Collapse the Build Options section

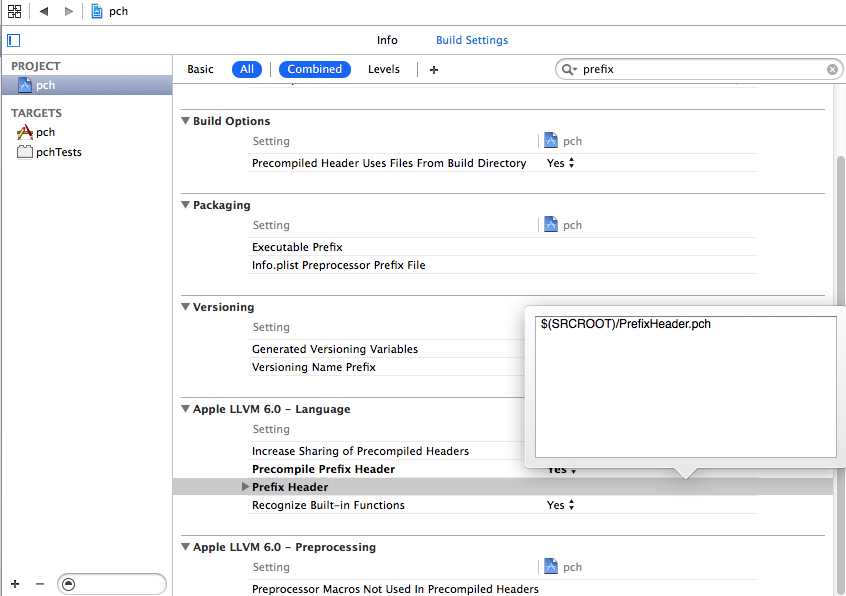pyautogui.click(x=185, y=121)
